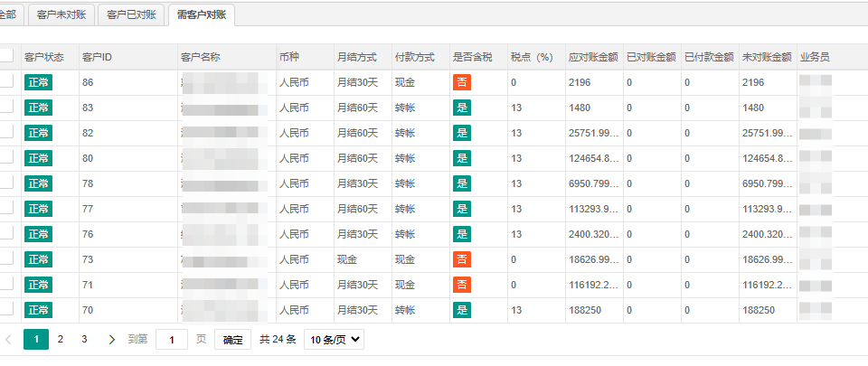Click the 正常 status badge for ID 86
This screenshot has width=868, height=366.
tap(38, 82)
